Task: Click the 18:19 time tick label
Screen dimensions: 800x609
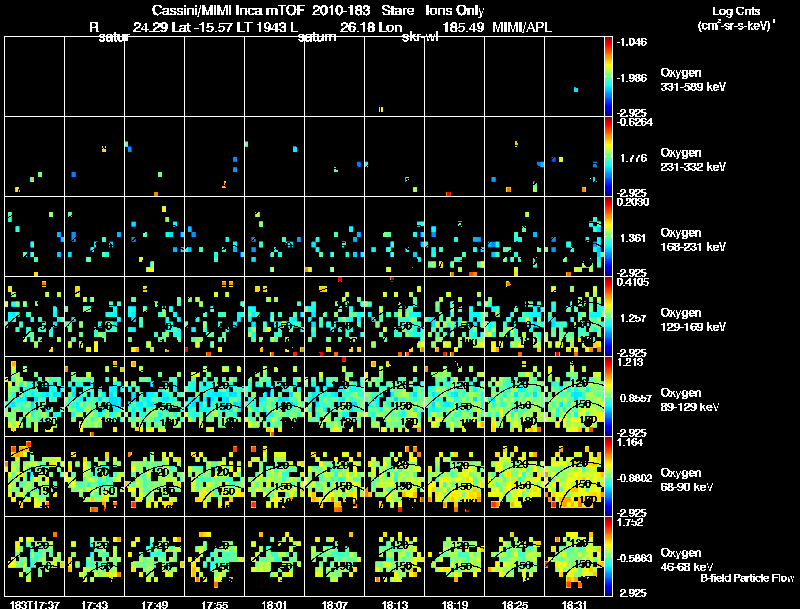Action: pos(455,603)
